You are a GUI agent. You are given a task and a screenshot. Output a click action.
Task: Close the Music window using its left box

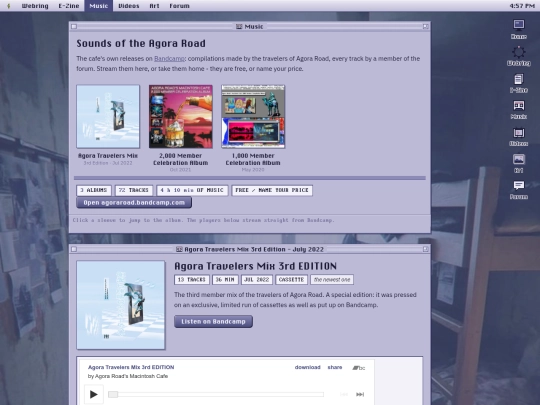74,27
